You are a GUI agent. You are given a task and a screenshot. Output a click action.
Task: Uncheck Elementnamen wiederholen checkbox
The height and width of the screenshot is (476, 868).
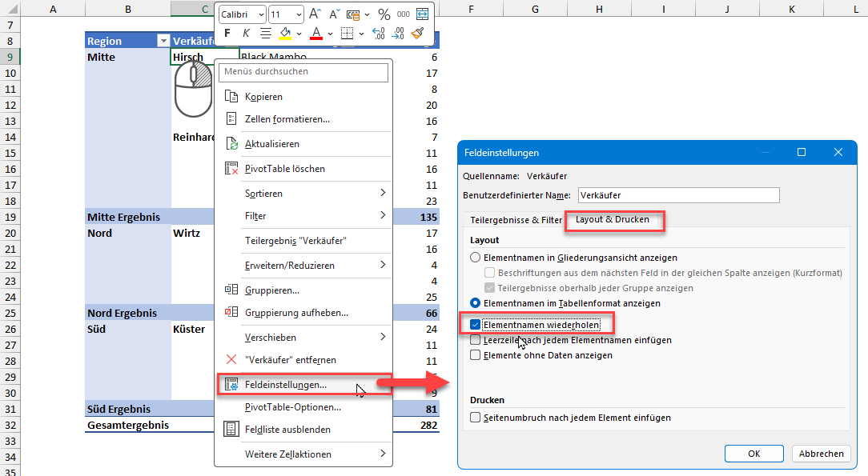(x=476, y=325)
